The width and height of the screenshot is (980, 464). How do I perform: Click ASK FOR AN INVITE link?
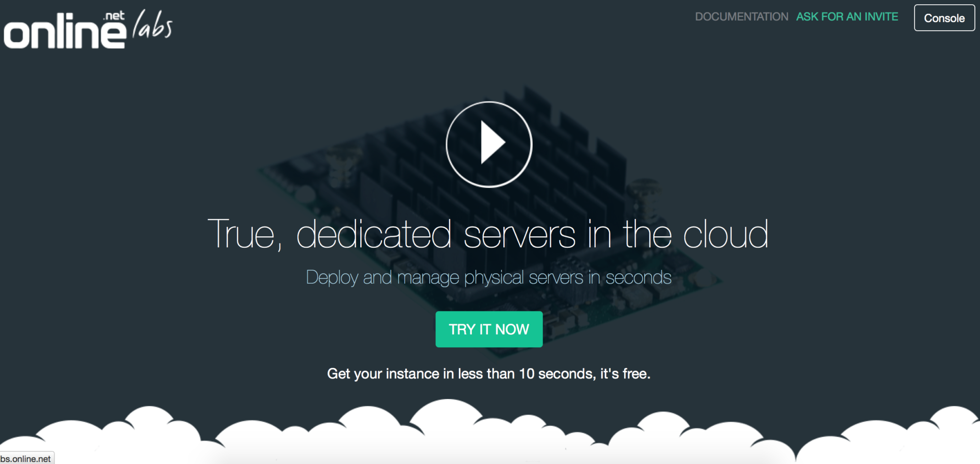(x=847, y=17)
